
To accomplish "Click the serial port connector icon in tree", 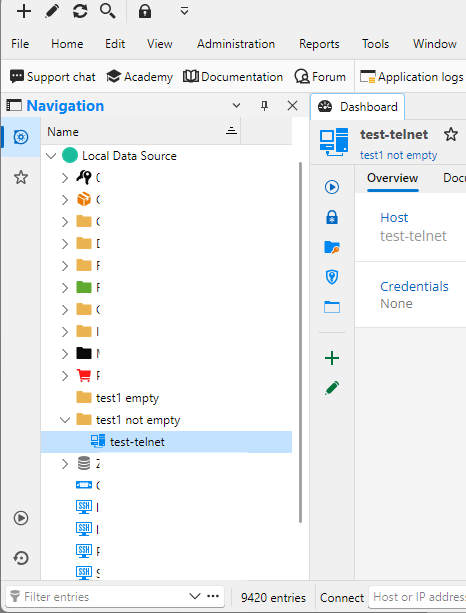I will pyautogui.click(x=84, y=485).
